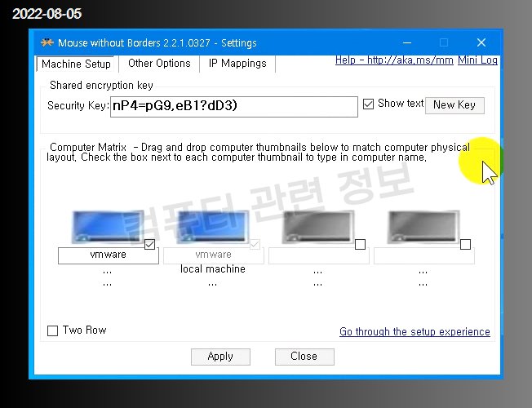
Task: Minimize the Settings window
Action: tap(407, 42)
